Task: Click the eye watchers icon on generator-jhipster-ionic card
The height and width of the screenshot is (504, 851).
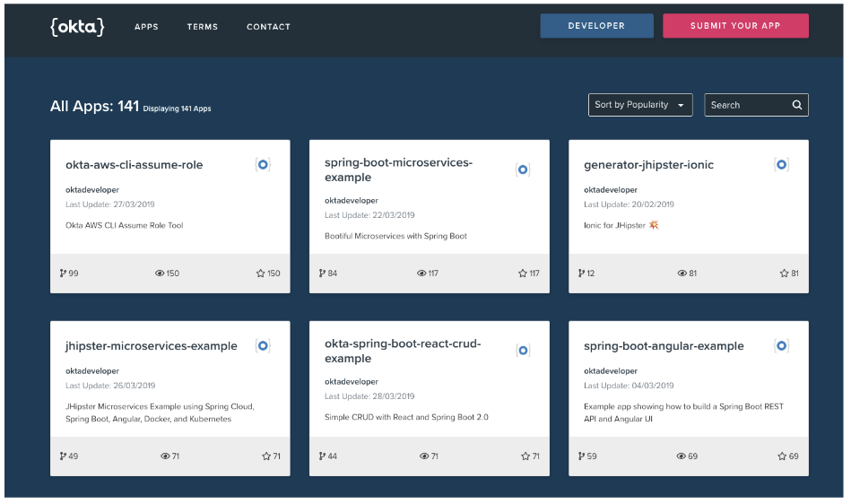Action: pyautogui.click(x=682, y=274)
